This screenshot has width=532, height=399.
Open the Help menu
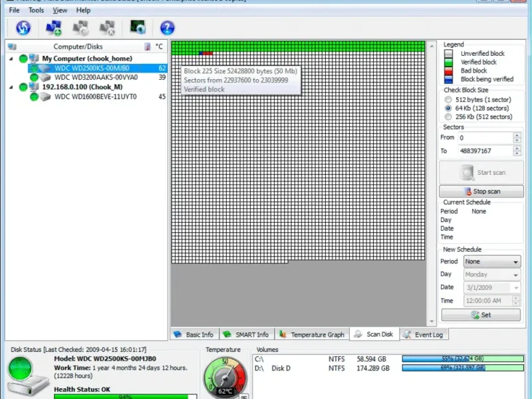click(x=83, y=10)
